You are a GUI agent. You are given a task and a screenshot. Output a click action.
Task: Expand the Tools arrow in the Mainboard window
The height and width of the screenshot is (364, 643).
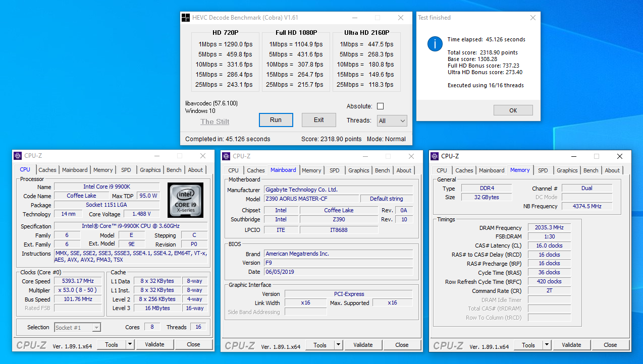(x=338, y=345)
